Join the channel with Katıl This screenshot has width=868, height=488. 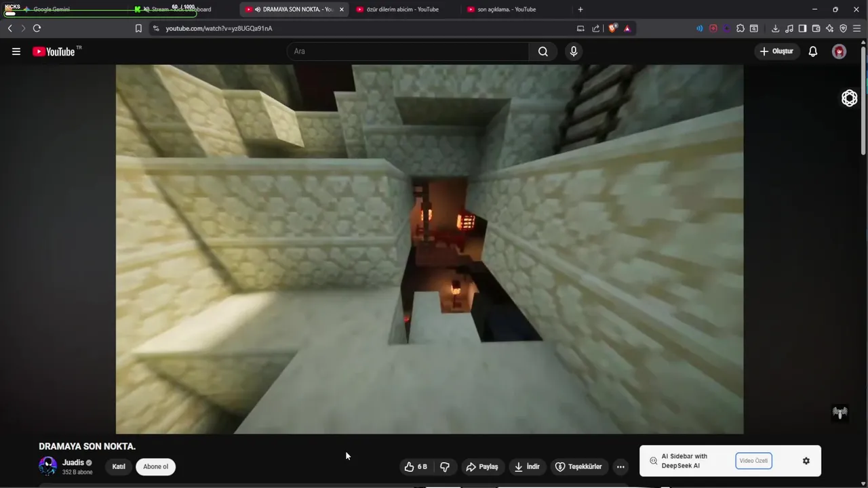[119, 466]
